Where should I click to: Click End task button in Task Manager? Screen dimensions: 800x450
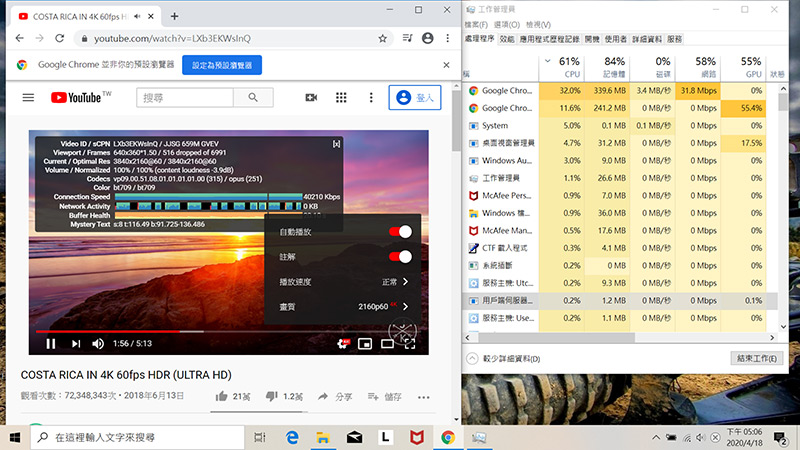(757, 358)
